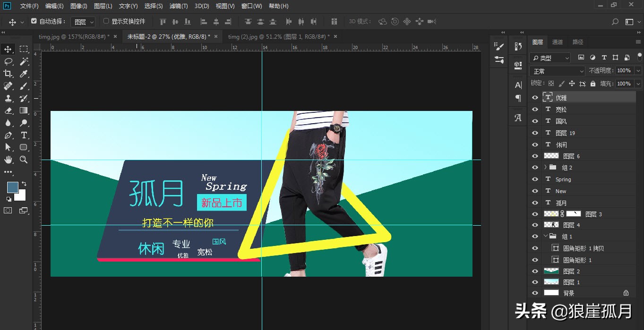Click the foreground color swatch
Screen dimensions: 644x330
12,187
